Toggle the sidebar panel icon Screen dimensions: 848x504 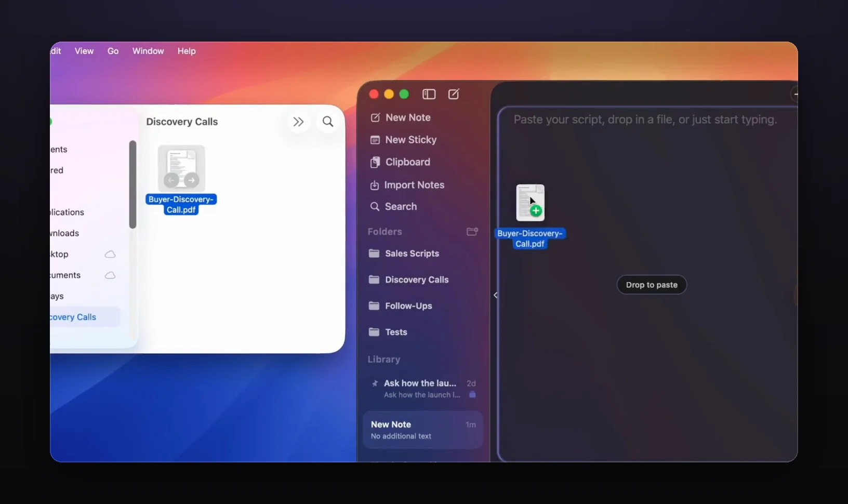click(x=429, y=94)
